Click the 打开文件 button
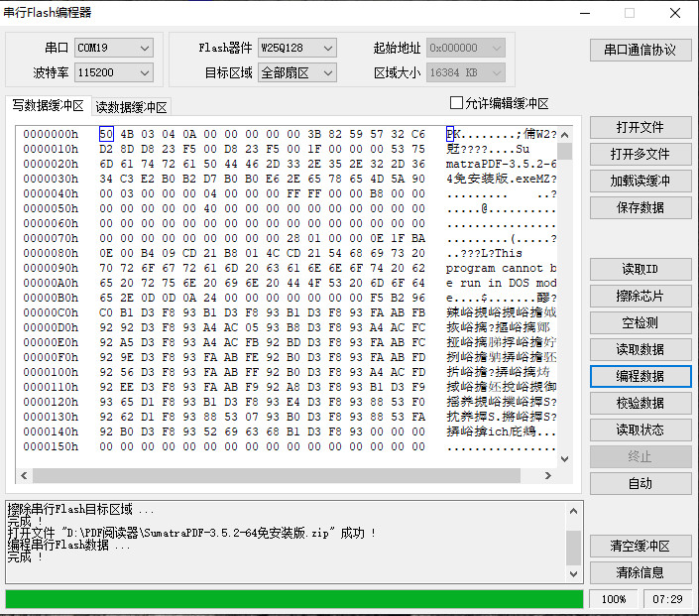This screenshot has height=616, width=699. click(x=641, y=128)
